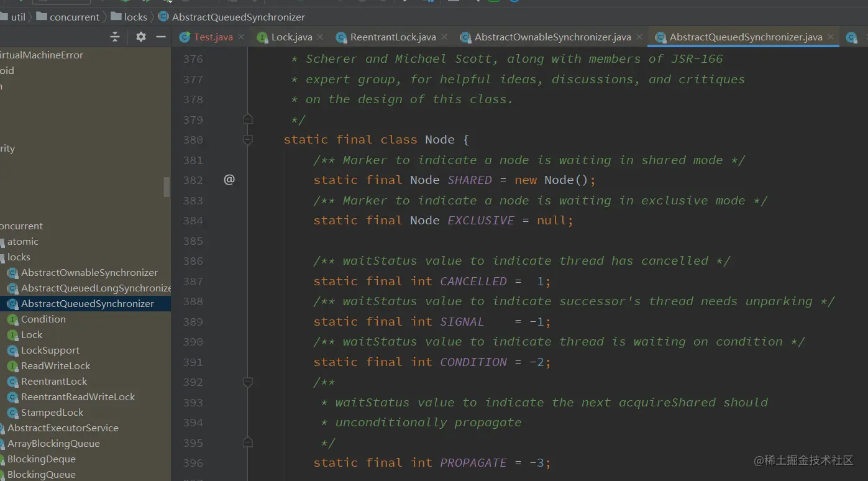
Task: Open the concurrent breadcrumb in navigation bar
Action: coord(68,17)
